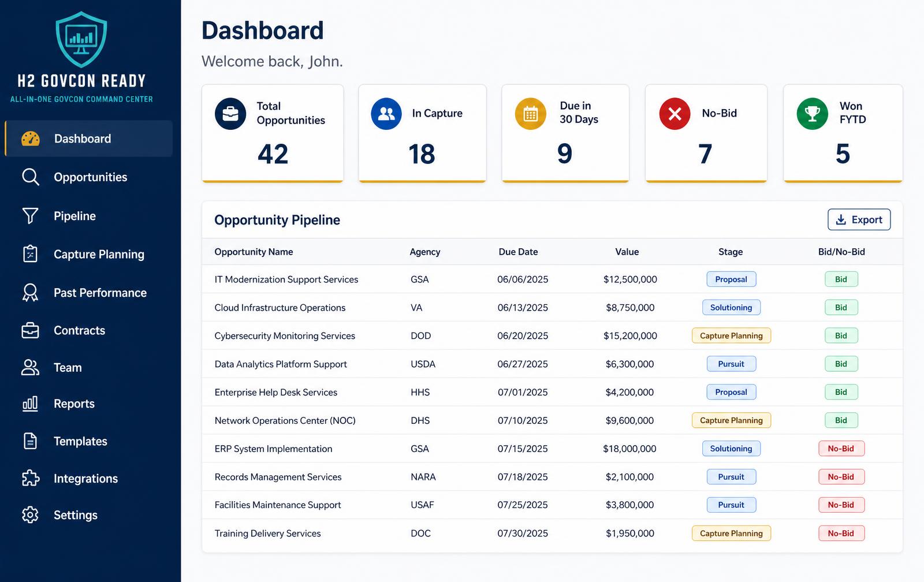
Task: Click the Settings gear icon
Action: pos(30,514)
